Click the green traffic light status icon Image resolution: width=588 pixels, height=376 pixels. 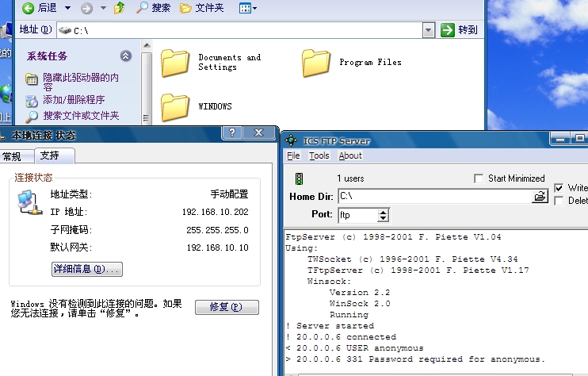click(x=299, y=178)
